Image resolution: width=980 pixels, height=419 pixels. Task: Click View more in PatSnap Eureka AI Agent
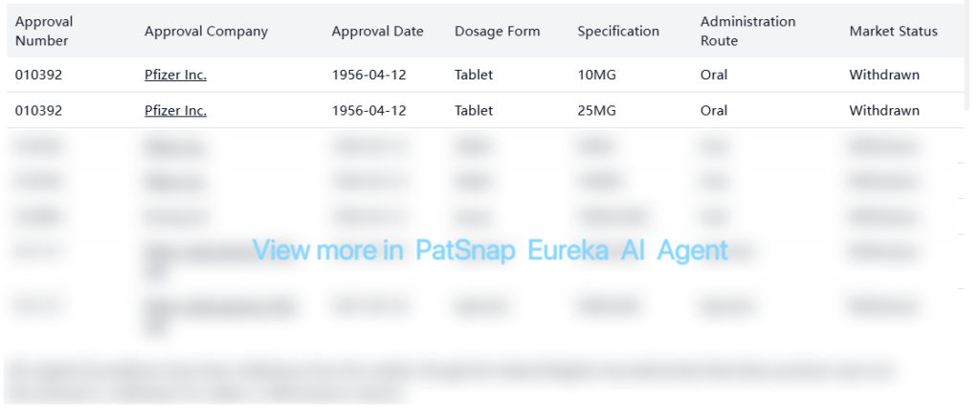point(490,250)
